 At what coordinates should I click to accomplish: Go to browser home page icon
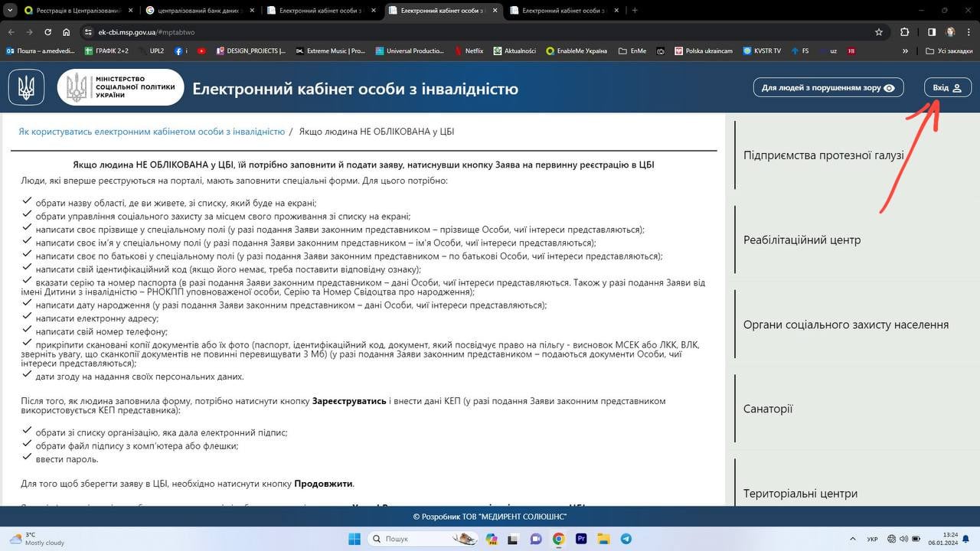67,32
